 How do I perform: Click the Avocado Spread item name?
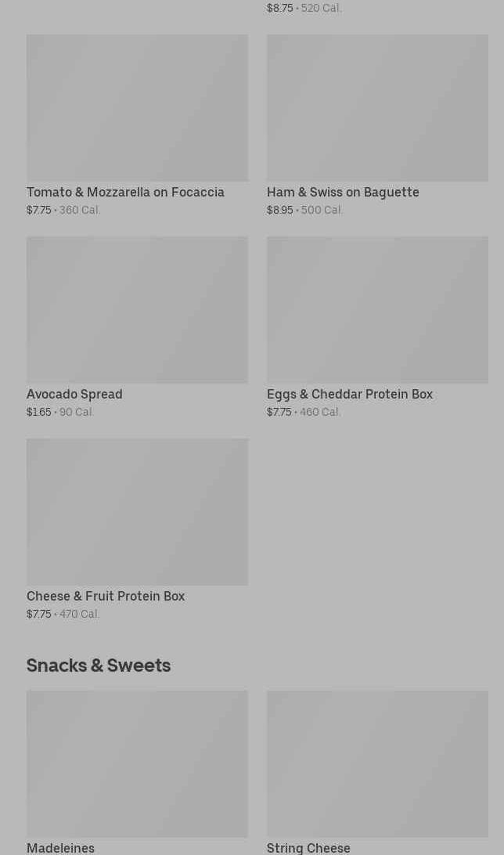[74, 394]
